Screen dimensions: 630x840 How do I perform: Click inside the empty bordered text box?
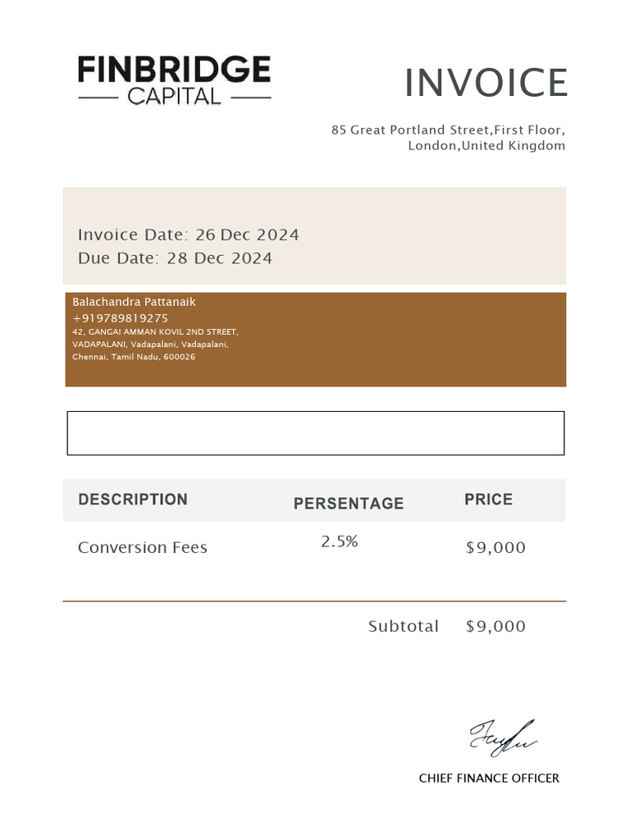point(315,433)
